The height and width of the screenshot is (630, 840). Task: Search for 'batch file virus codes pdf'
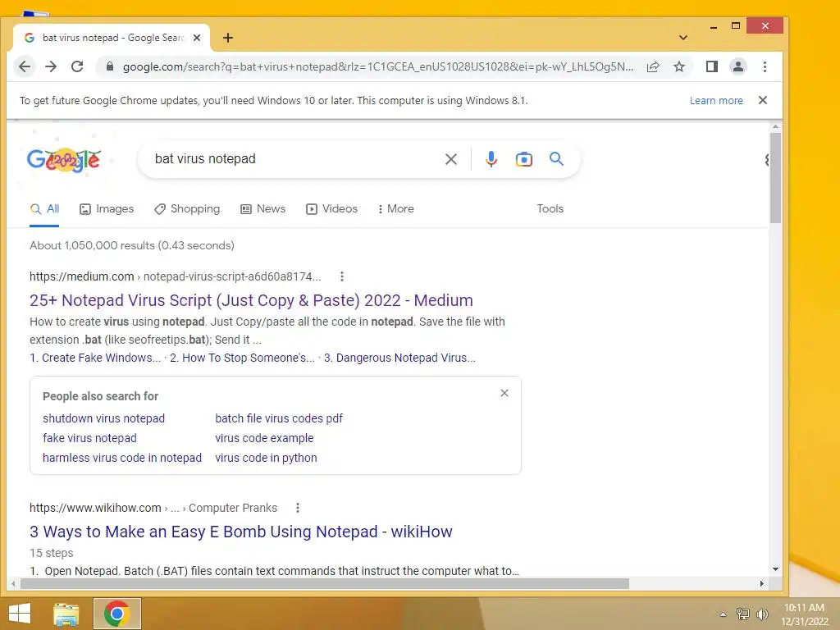click(279, 418)
